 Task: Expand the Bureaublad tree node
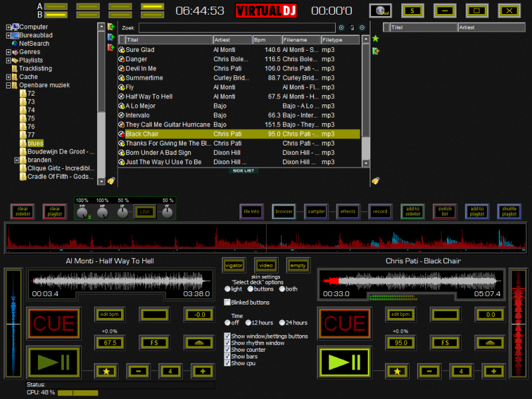(8, 35)
